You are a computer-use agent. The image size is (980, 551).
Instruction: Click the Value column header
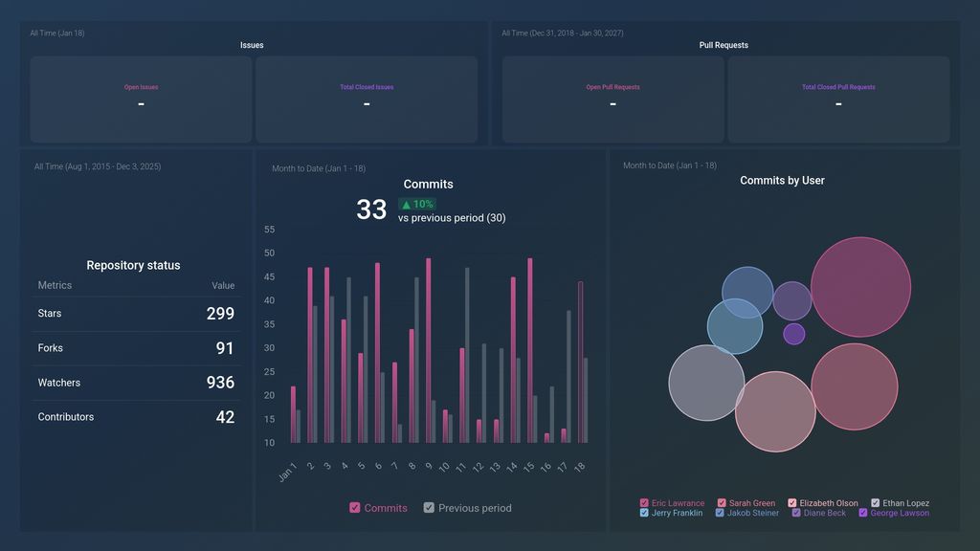[223, 285]
